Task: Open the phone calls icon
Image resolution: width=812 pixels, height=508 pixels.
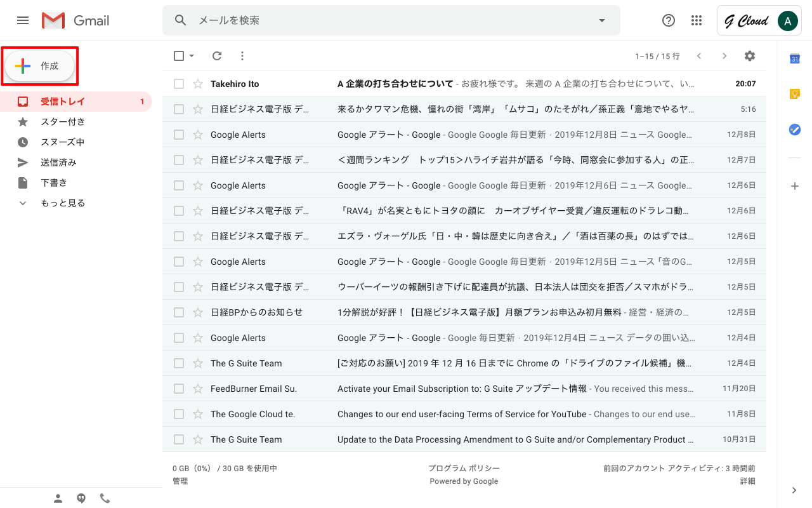Action: coord(105,498)
